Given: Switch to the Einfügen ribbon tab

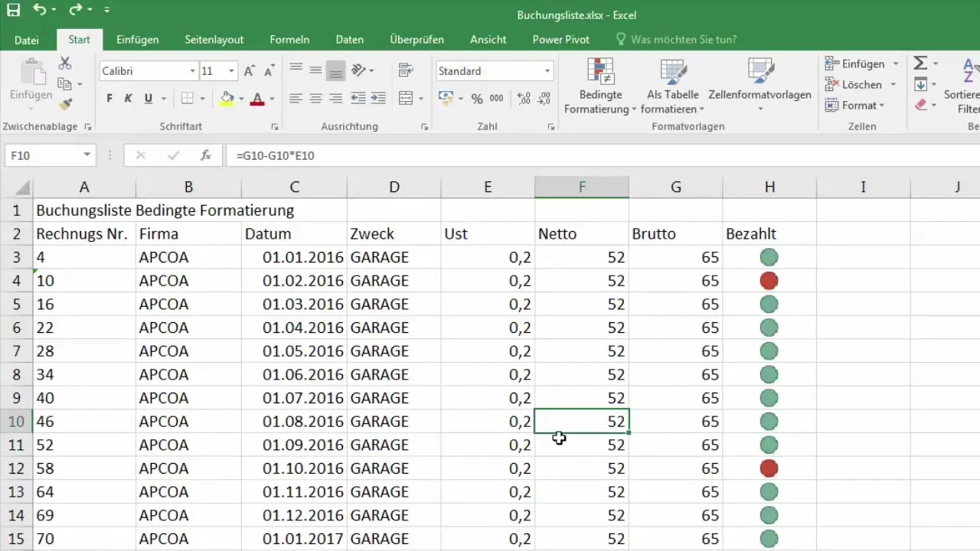Looking at the screenshot, I should (x=138, y=40).
